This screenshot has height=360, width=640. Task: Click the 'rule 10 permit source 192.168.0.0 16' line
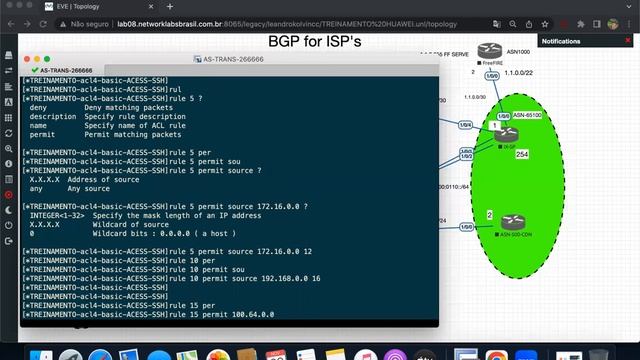(x=171, y=279)
